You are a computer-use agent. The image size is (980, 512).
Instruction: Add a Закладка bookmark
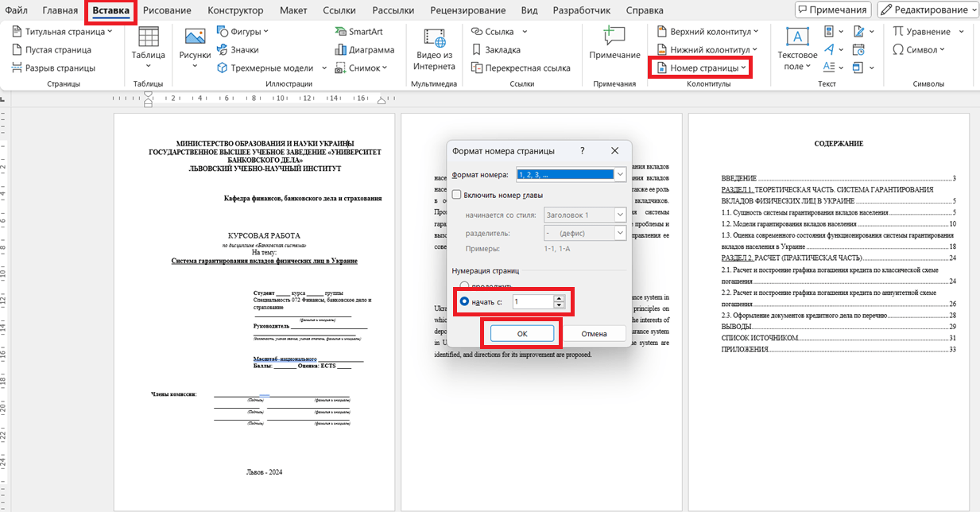[x=495, y=49]
